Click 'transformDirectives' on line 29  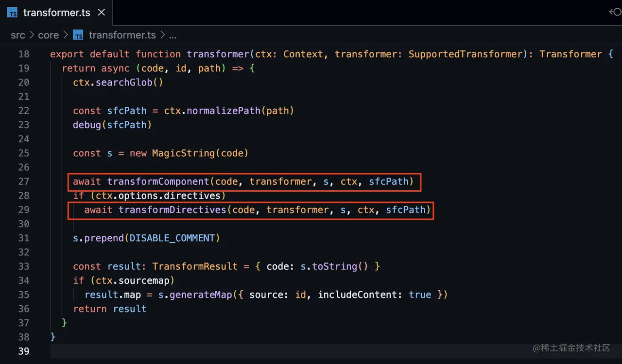[x=173, y=210]
